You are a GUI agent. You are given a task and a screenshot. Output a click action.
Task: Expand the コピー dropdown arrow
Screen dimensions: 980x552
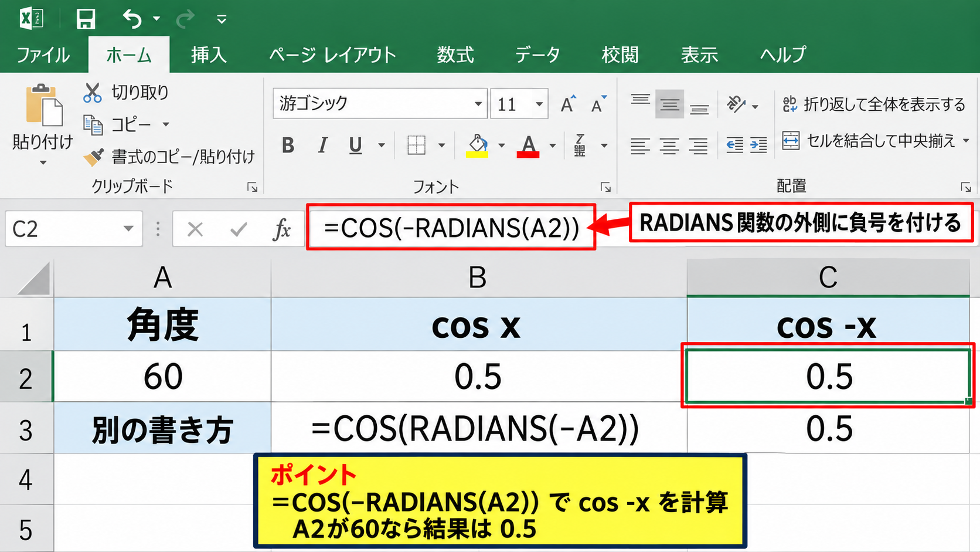[166, 124]
